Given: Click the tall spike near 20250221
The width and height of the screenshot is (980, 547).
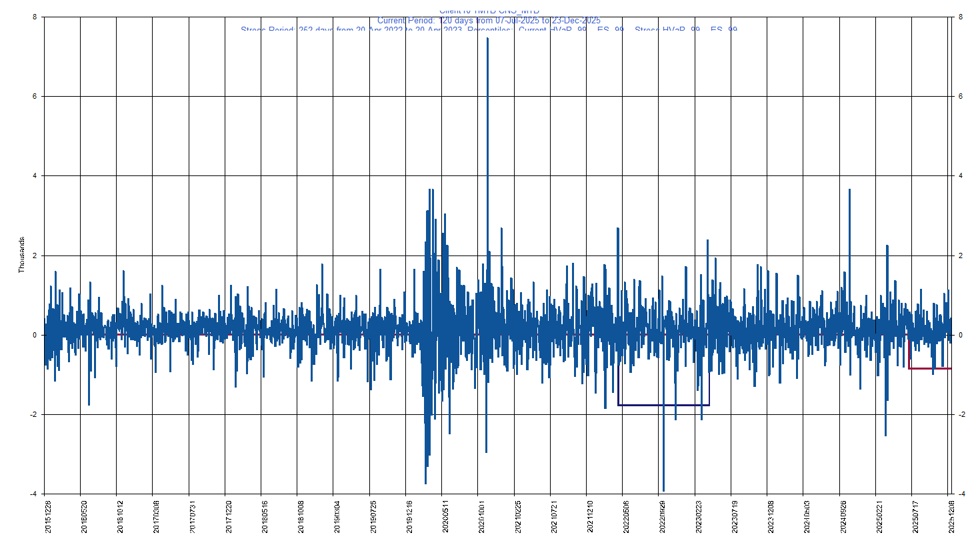Looking at the screenshot, I should 887,267.
